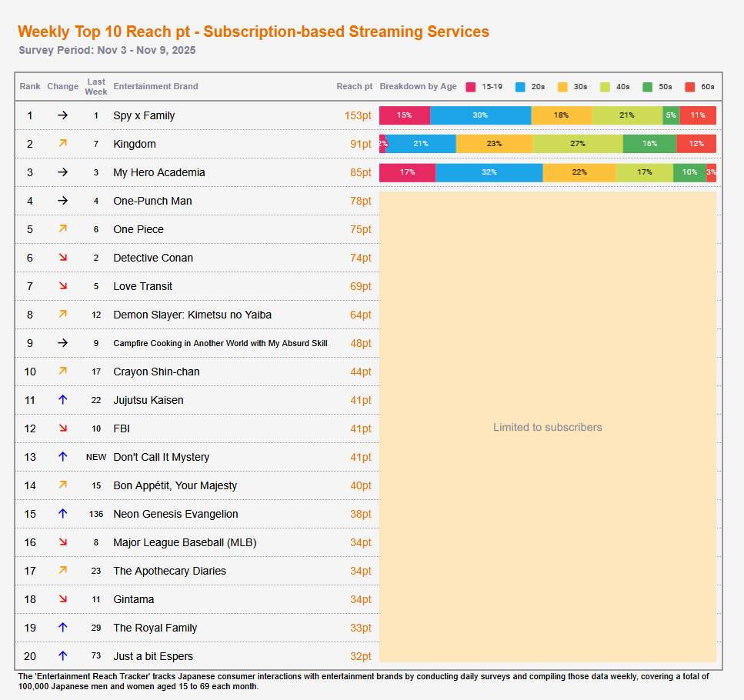Click the blue up arrow for Neon Genesis Evangelion
The height and width of the screenshot is (700, 744).
(62, 514)
